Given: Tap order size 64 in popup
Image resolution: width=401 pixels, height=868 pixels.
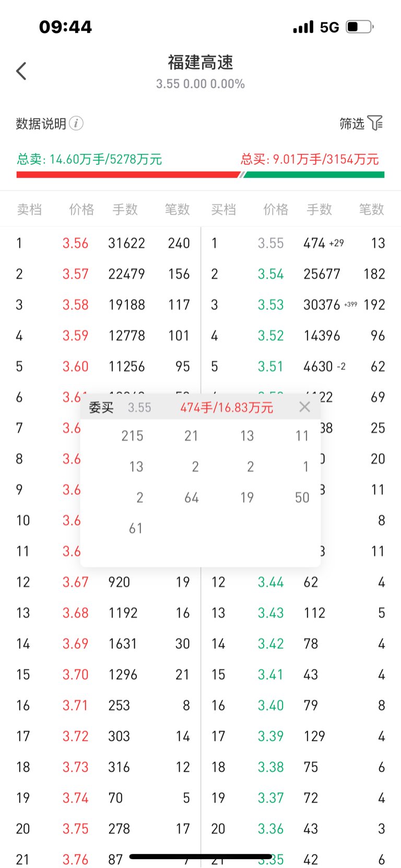Looking at the screenshot, I should pos(192,498).
